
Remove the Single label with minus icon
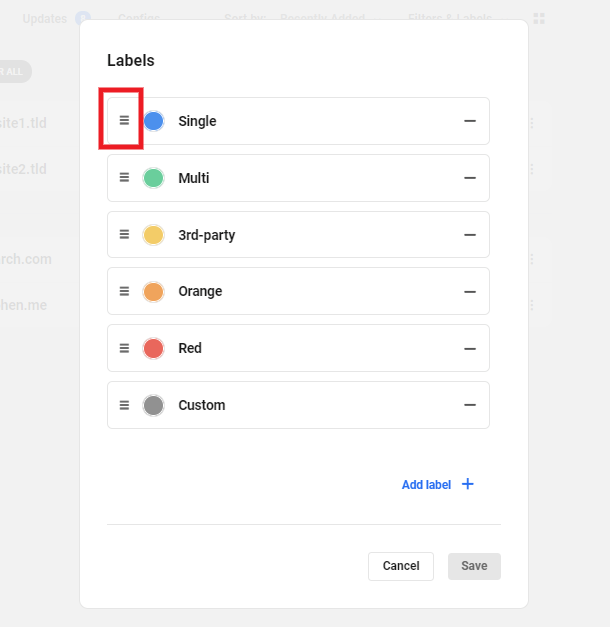(x=470, y=121)
